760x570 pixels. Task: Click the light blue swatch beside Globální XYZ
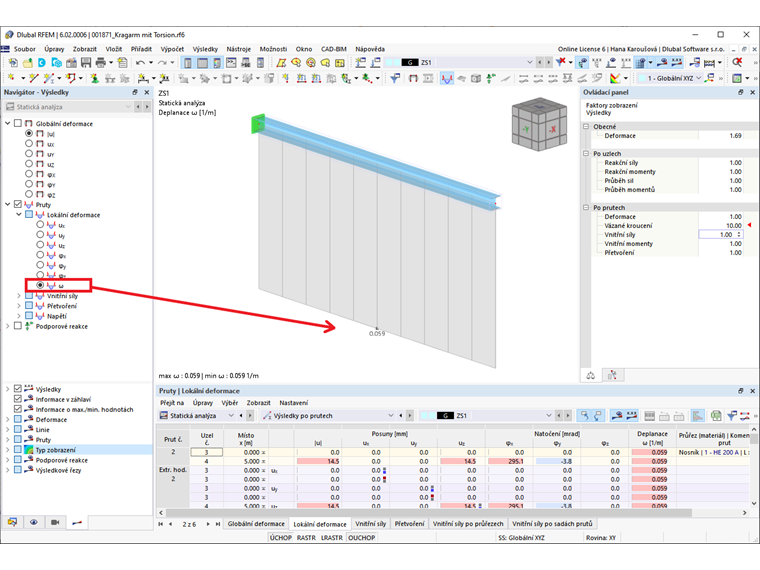click(641, 78)
